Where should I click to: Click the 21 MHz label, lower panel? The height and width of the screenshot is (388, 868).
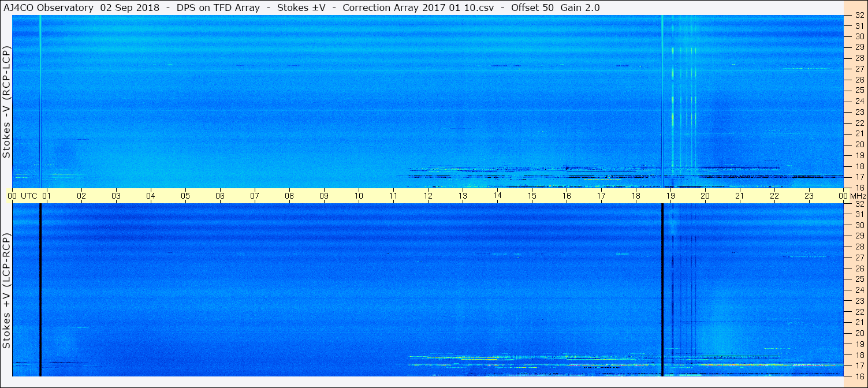coord(859,322)
